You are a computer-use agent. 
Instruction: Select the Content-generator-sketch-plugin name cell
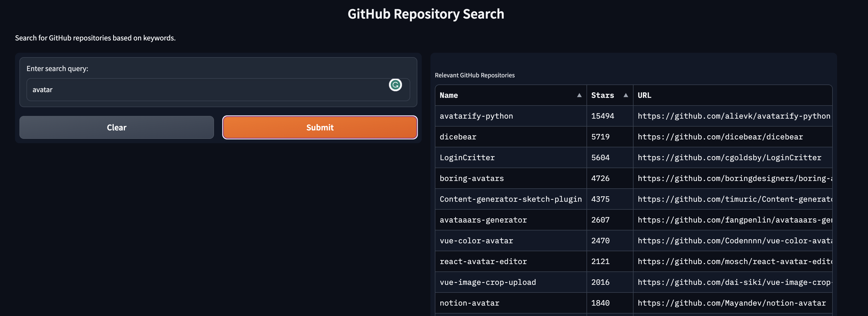click(511, 199)
